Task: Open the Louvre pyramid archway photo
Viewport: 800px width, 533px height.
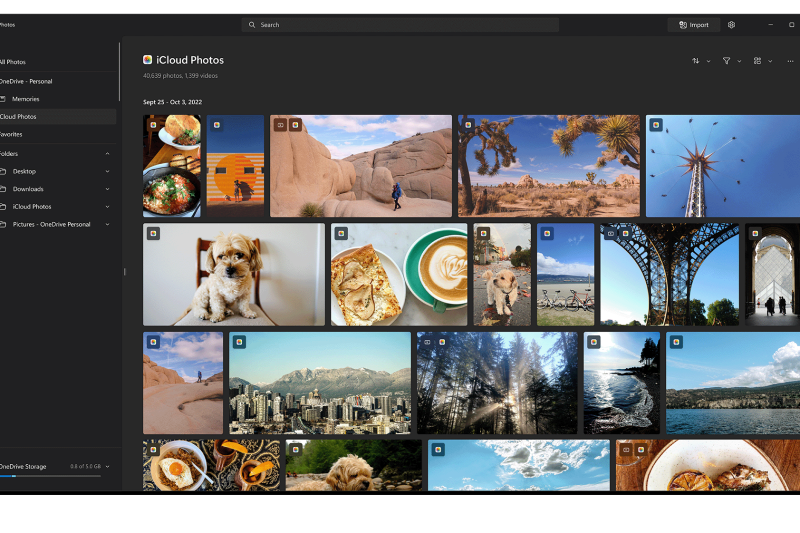Action: tap(772, 274)
